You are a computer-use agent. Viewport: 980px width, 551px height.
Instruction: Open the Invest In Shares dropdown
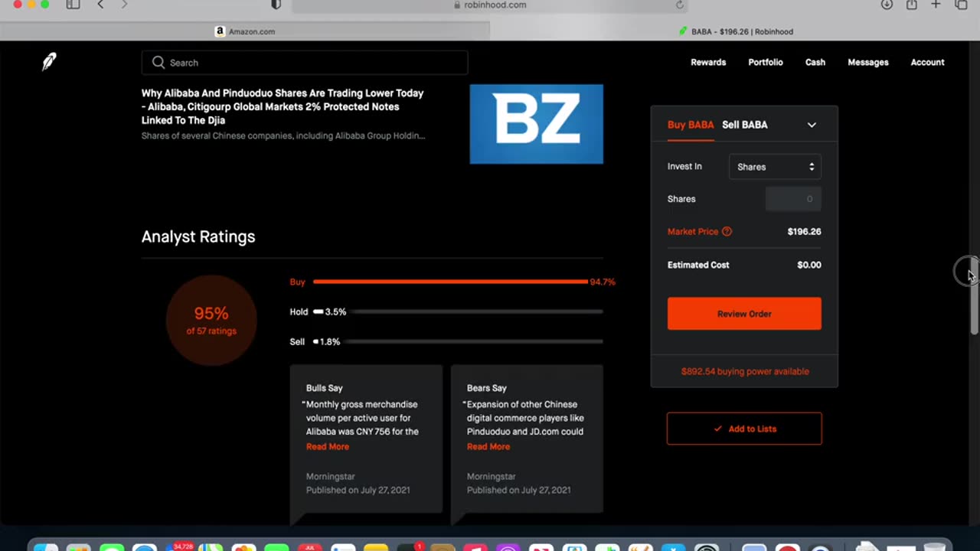775,167
